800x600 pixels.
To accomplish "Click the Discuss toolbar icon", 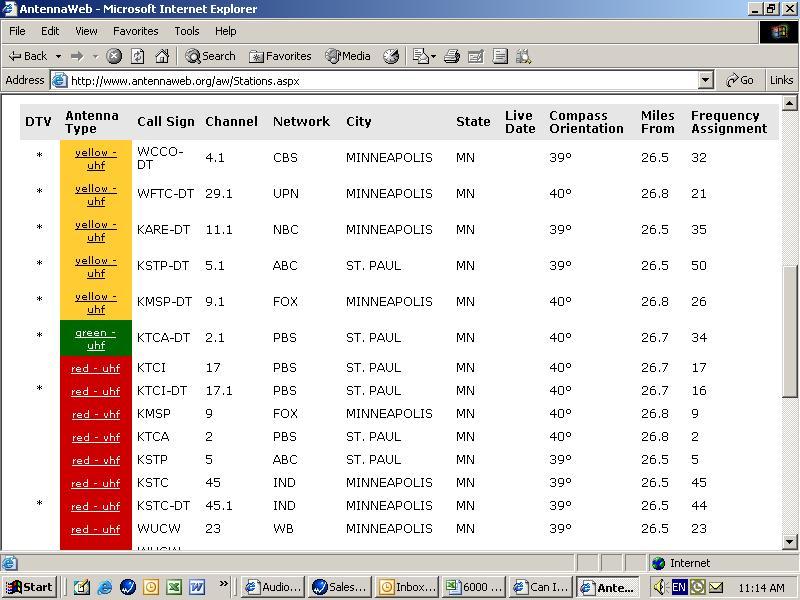I will pos(500,56).
